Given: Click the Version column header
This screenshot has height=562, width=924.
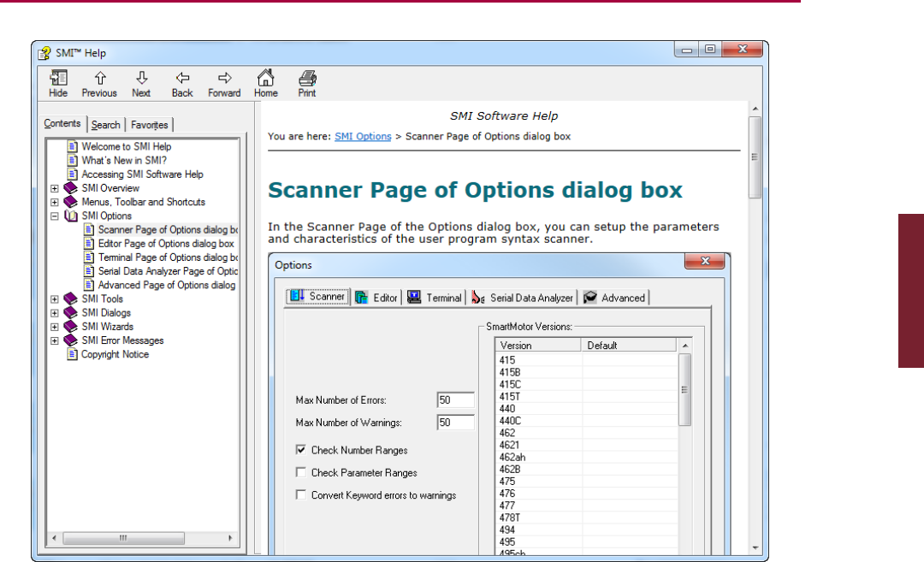Looking at the screenshot, I should point(538,346).
